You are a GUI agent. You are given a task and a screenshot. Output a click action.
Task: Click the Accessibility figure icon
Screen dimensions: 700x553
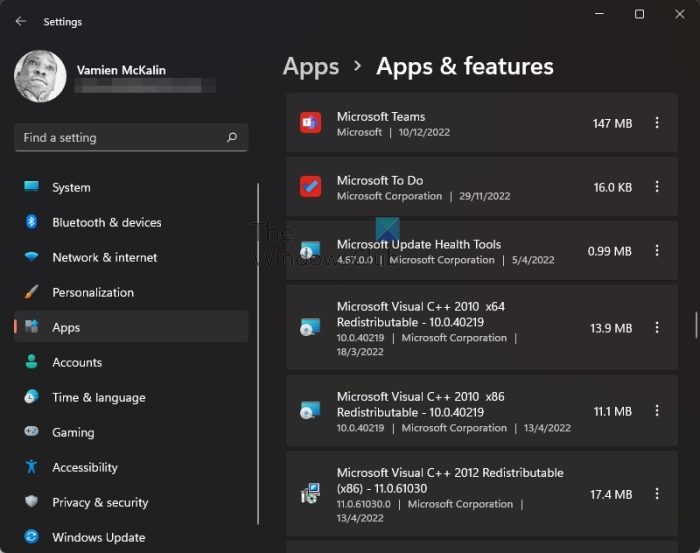32,467
